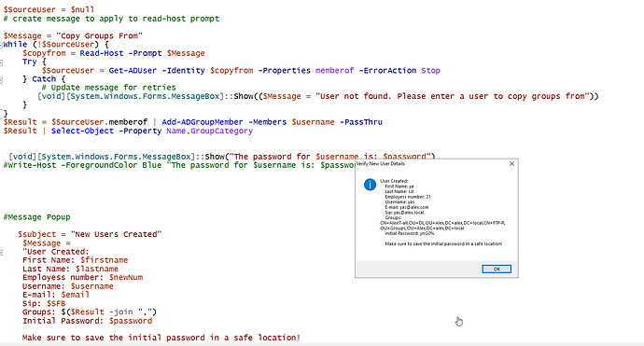Click the "-ErrorAction" parameter
Viewport: 644px width, 346px height.
387,70
